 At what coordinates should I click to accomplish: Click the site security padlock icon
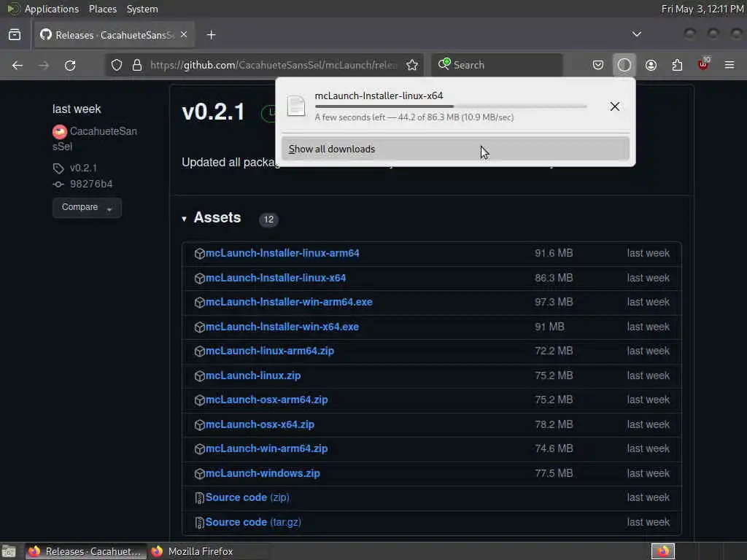137,65
